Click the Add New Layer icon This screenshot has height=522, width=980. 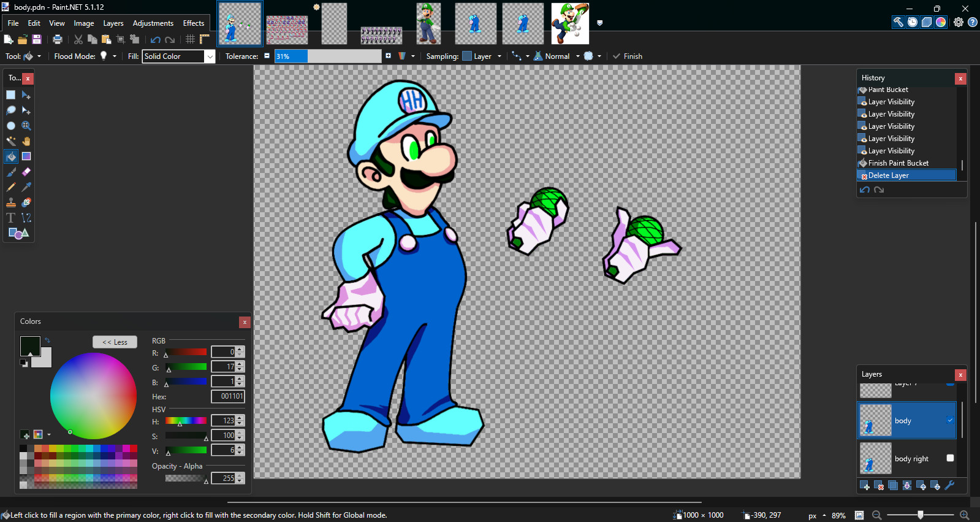tap(865, 486)
